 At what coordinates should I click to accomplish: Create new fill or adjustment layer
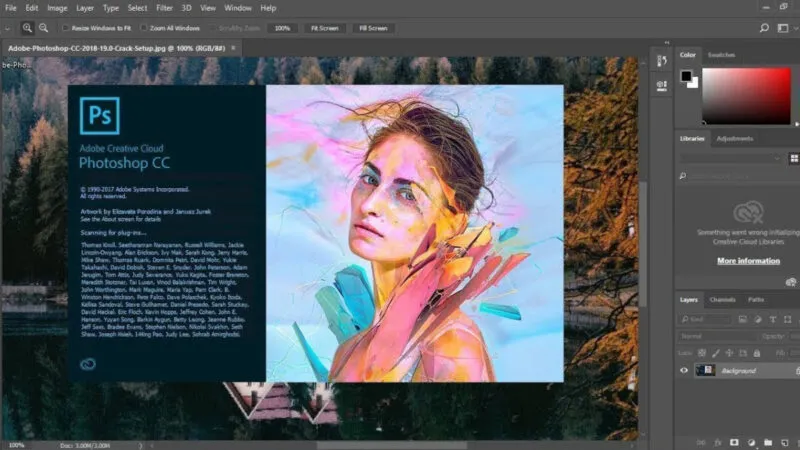[x=751, y=442]
